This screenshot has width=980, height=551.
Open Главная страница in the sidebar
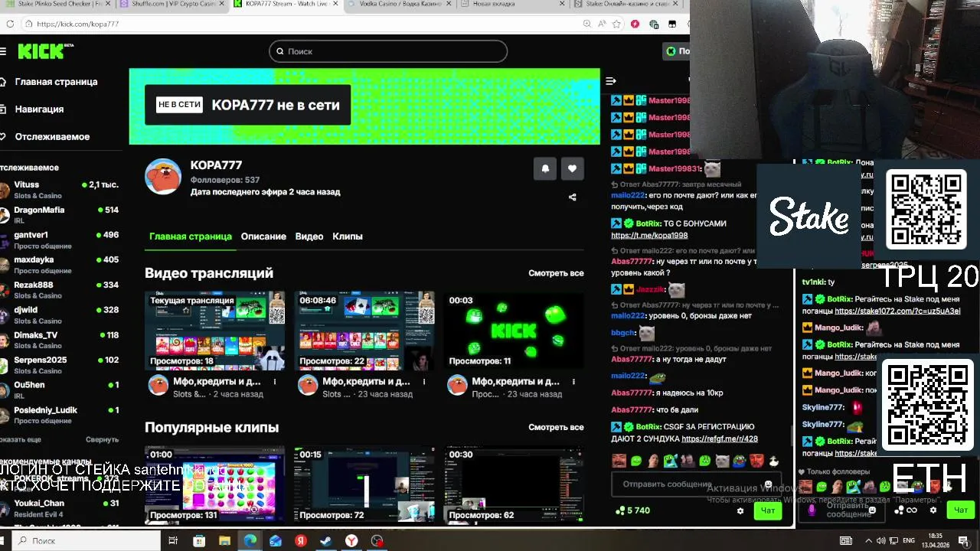(x=50, y=82)
